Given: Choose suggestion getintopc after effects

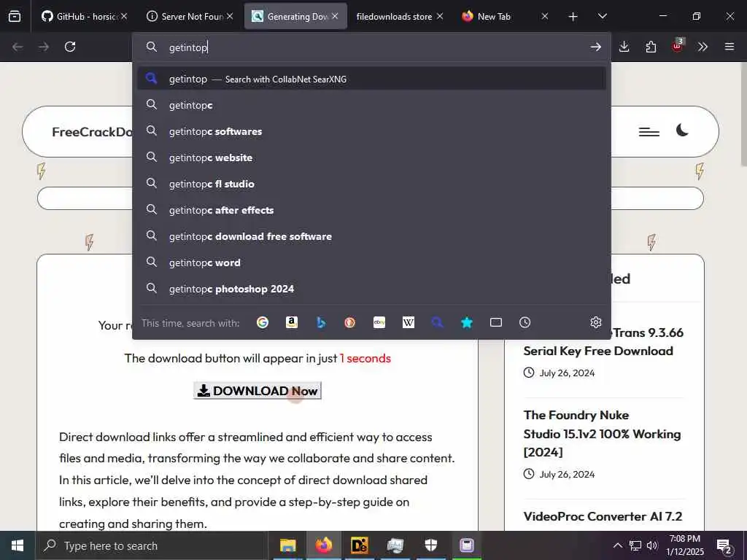Looking at the screenshot, I should pyautogui.click(x=371, y=210).
